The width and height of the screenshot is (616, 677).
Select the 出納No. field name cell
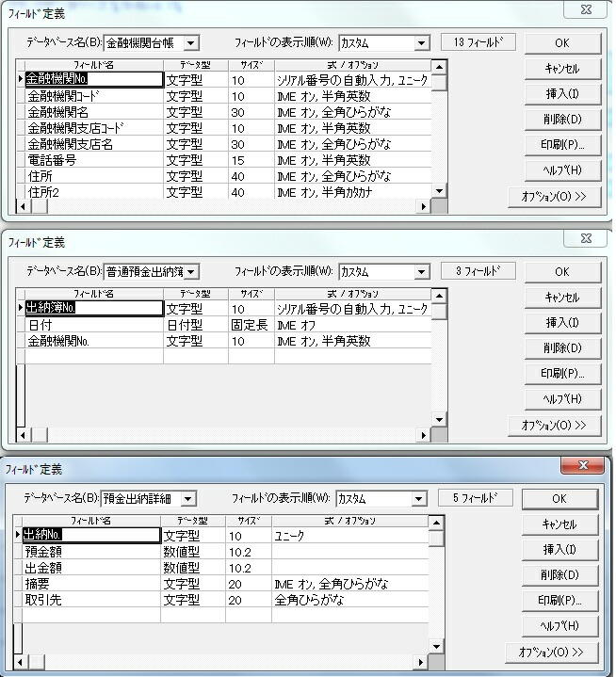click(x=90, y=536)
